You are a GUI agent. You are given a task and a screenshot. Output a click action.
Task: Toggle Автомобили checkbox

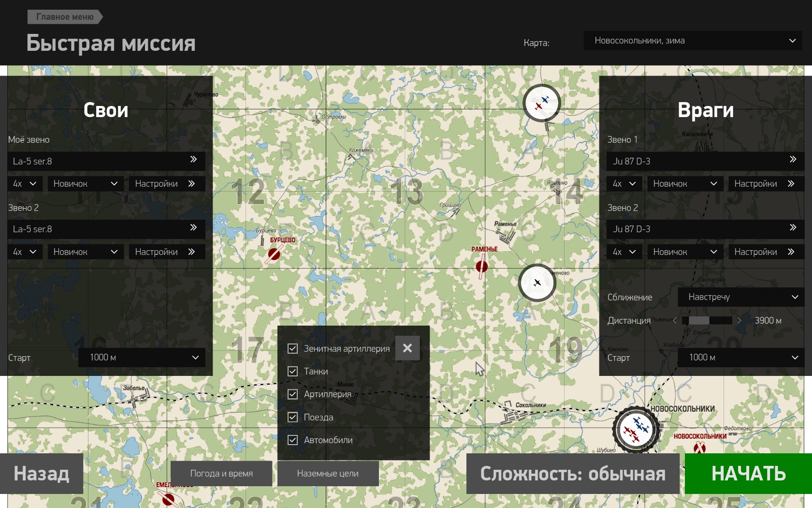click(x=292, y=440)
